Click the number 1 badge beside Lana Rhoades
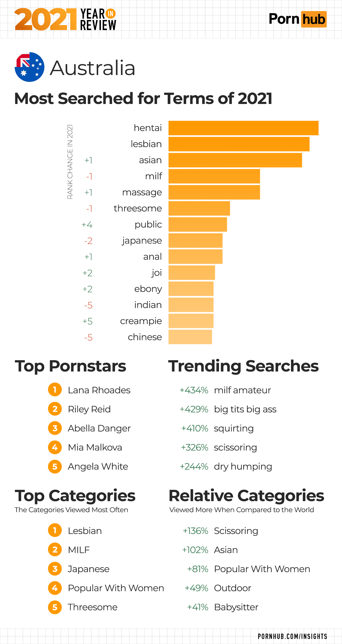Screen dimensions: 342x644 55,390
